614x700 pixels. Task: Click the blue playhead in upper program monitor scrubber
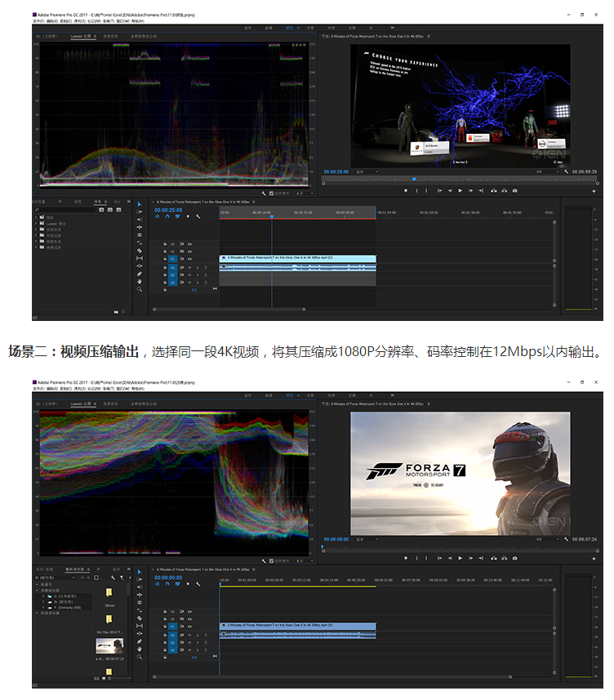[x=414, y=179]
